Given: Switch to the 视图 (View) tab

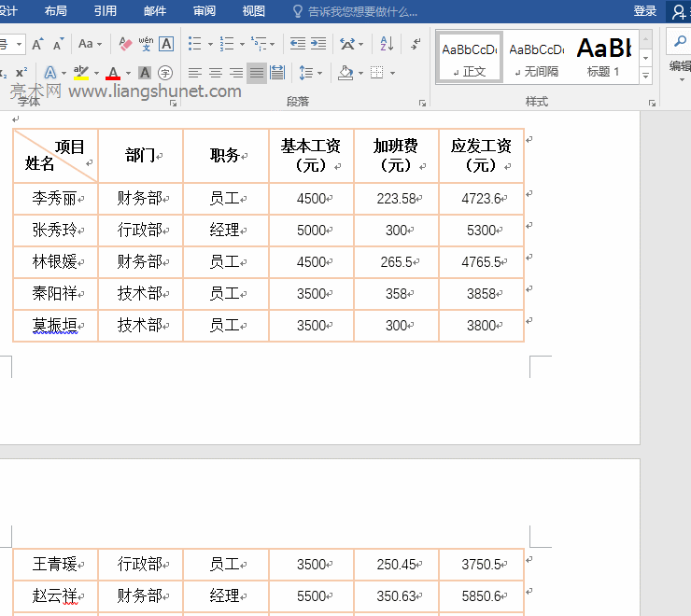Looking at the screenshot, I should (x=253, y=11).
